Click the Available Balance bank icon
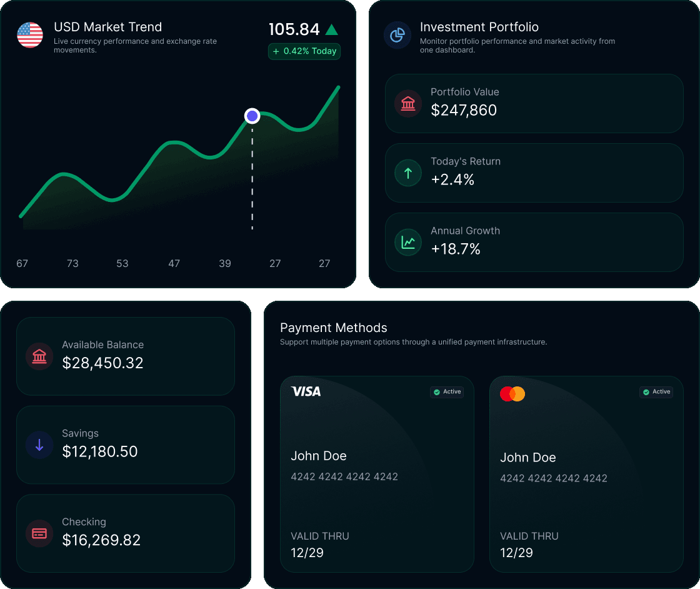The image size is (700, 589). pos(39,356)
